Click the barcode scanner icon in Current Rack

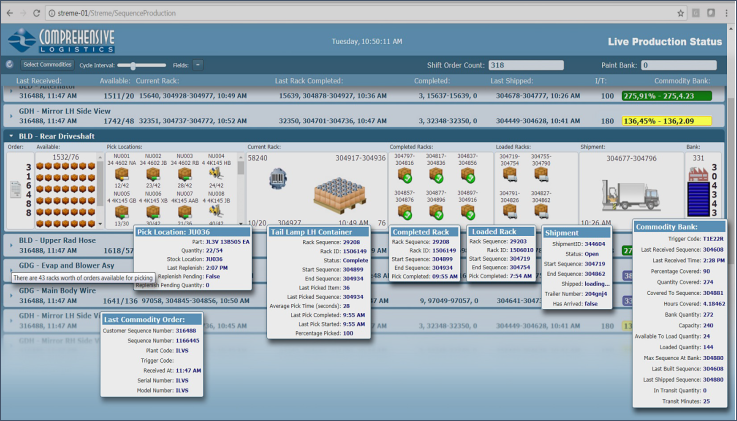(278, 179)
